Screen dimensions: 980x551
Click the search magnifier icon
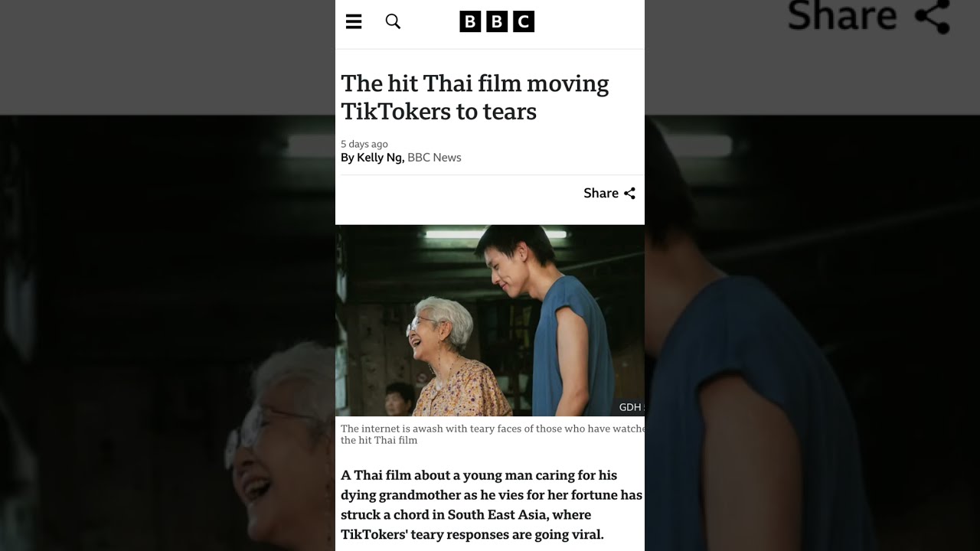[393, 21]
